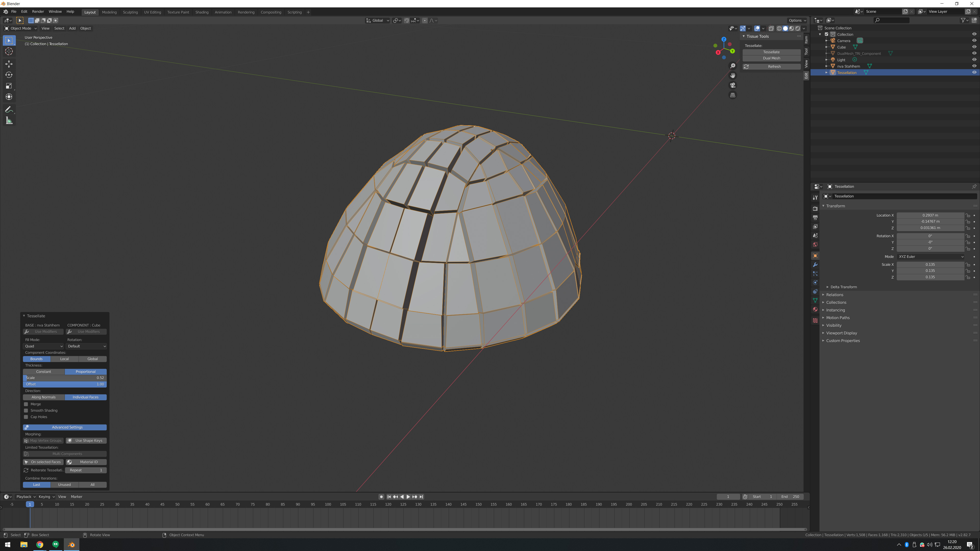Screen dimensions: 980x551
Task: Hide Camera object via eye icon
Action: [974, 41]
